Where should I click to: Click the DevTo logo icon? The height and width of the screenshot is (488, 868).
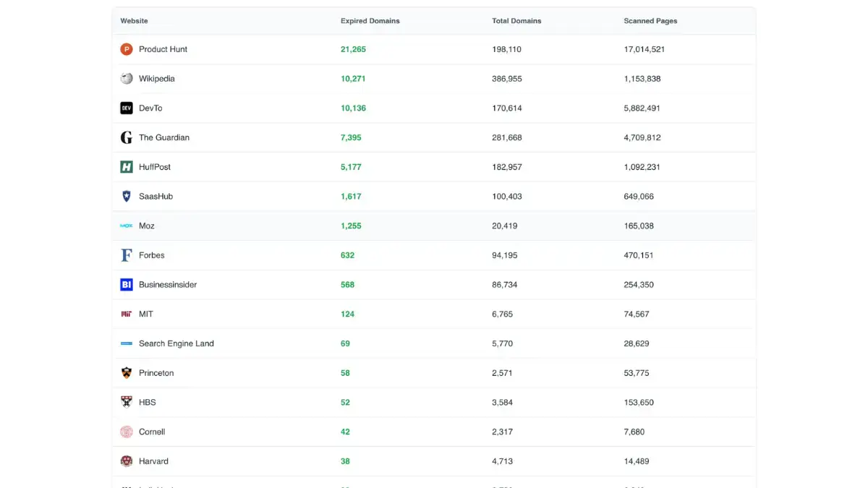tap(127, 108)
